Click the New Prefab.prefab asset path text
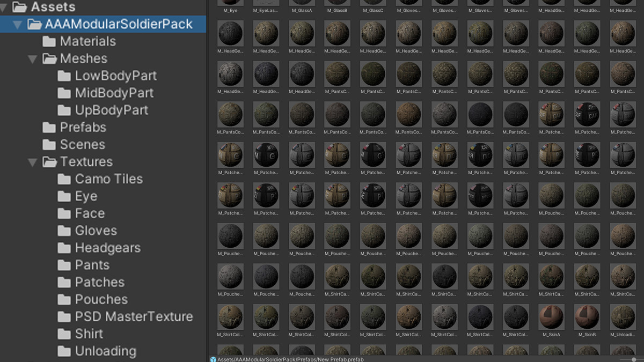This screenshot has height=362, width=644. tap(290, 359)
